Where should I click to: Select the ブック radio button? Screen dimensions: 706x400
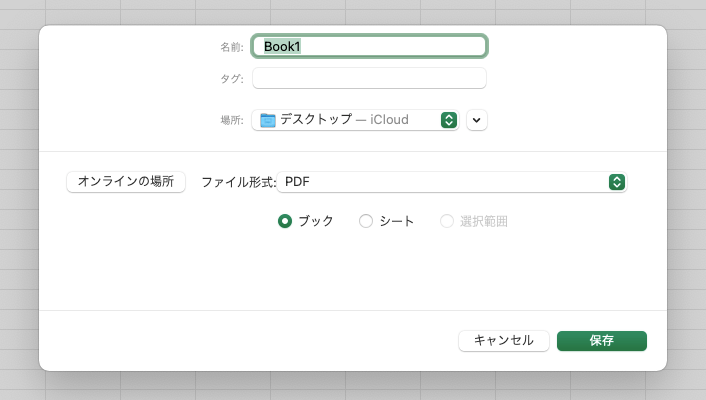[x=285, y=221]
